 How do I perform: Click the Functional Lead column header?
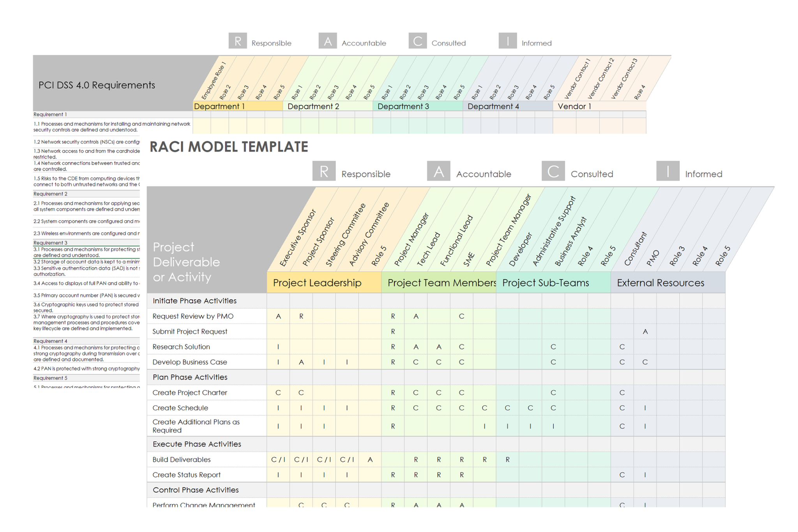pos(456,241)
